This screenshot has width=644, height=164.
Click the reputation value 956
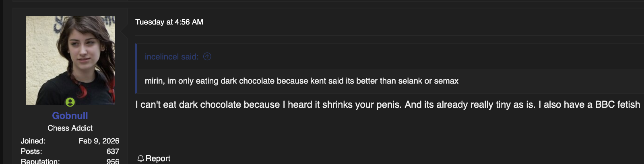(113, 161)
